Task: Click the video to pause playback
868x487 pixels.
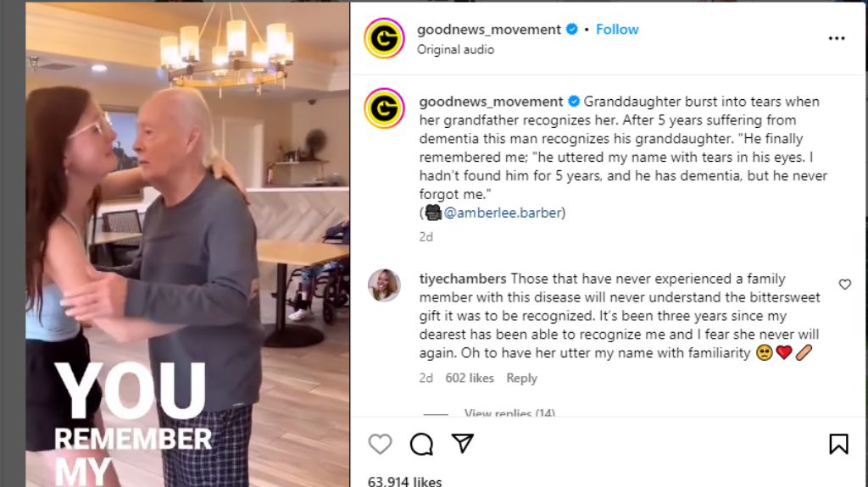Action: coord(187,244)
